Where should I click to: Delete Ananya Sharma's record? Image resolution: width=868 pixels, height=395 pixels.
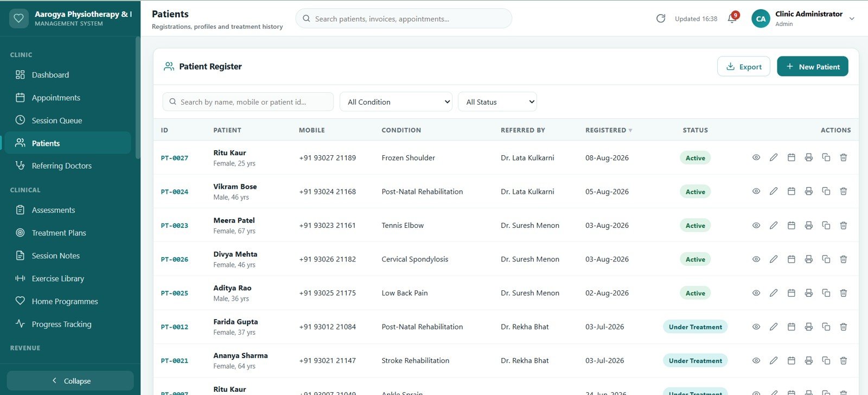click(x=844, y=360)
